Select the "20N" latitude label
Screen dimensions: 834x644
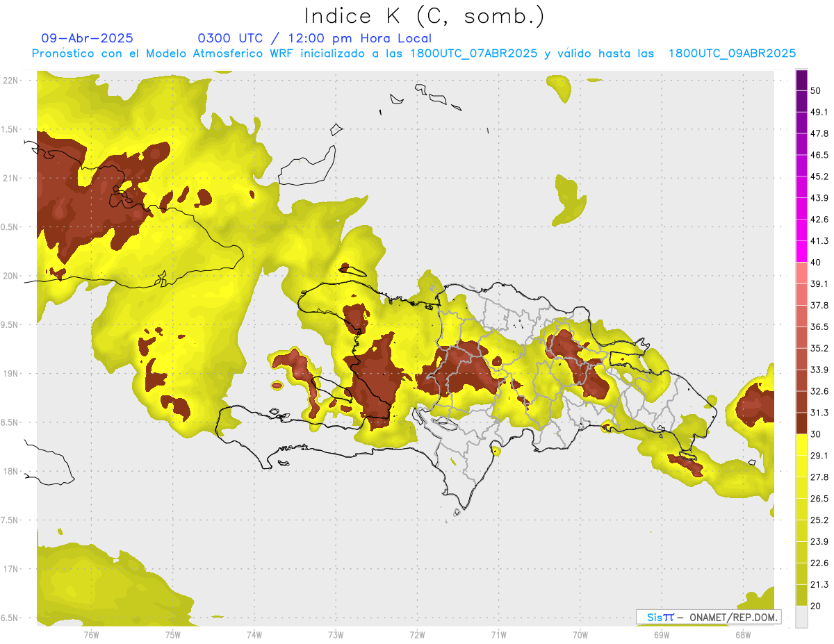(x=11, y=276)
